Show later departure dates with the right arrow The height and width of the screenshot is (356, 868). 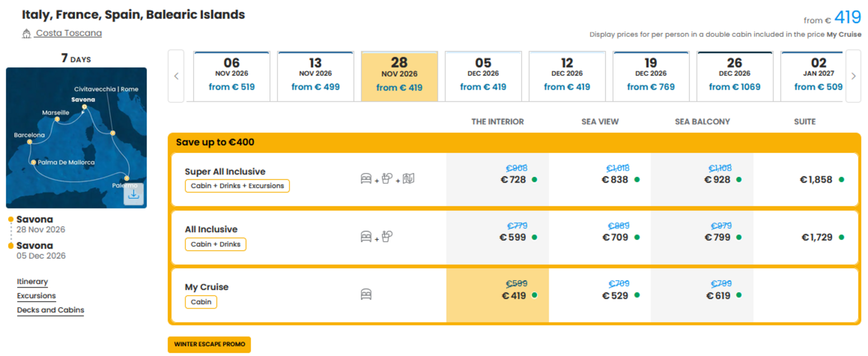coord(853,76)
